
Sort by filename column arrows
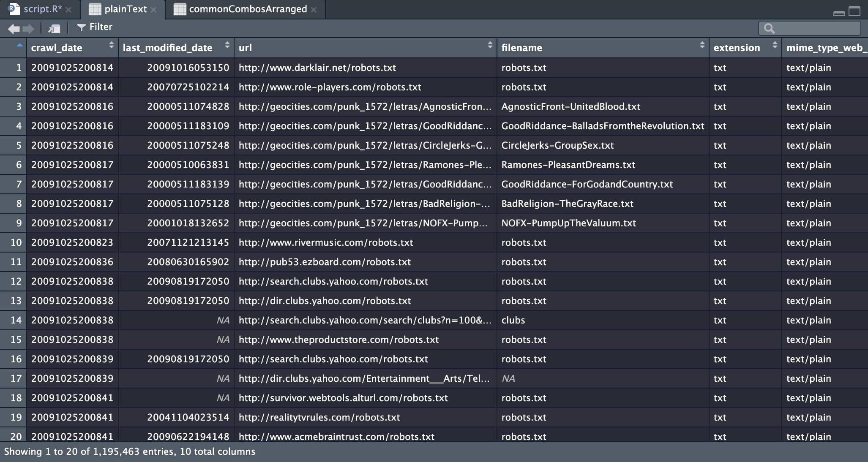pyautogui.click(x=702, y=45)
